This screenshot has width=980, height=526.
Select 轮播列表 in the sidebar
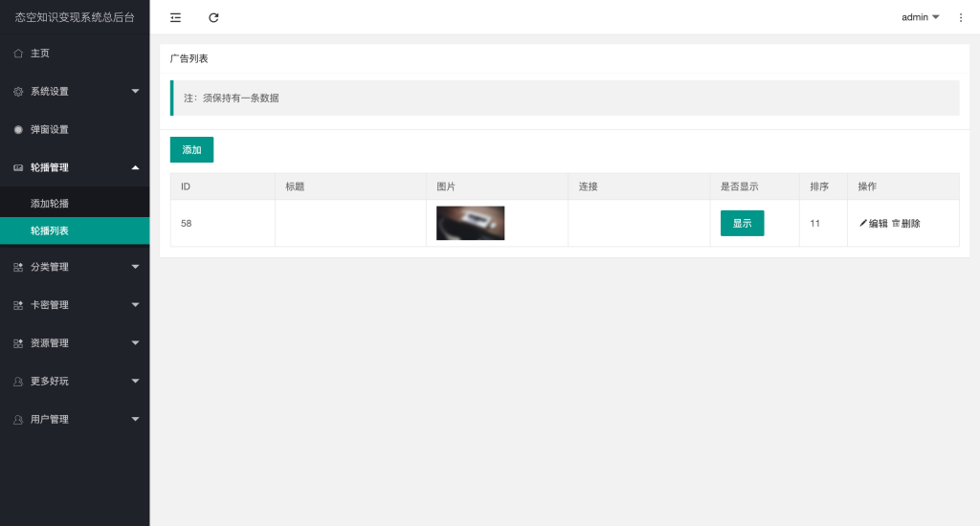tap(50, 230)
